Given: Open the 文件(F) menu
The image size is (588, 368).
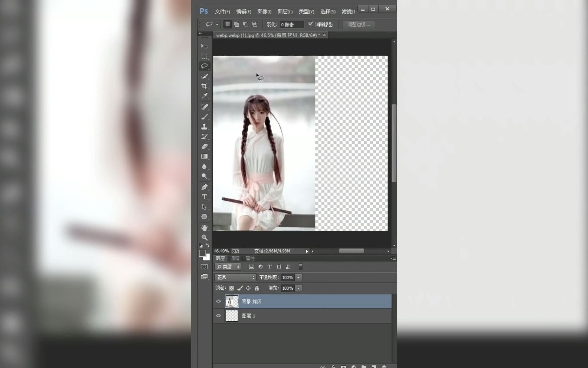Looking at the screenshot, I should coord(223,12).
